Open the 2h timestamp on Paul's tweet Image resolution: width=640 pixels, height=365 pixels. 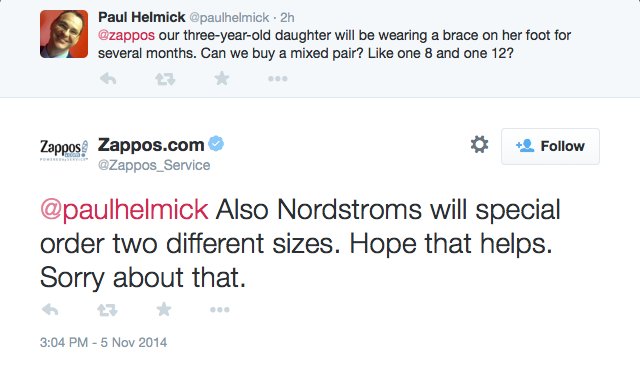[287, 18]
